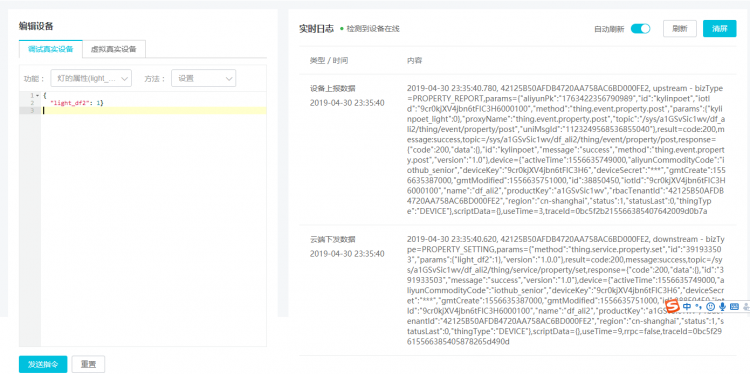Open Sogou IME soft keyboard icon
Screen dimensions: 750x374
pyautogui.click(x=735, y=307)
